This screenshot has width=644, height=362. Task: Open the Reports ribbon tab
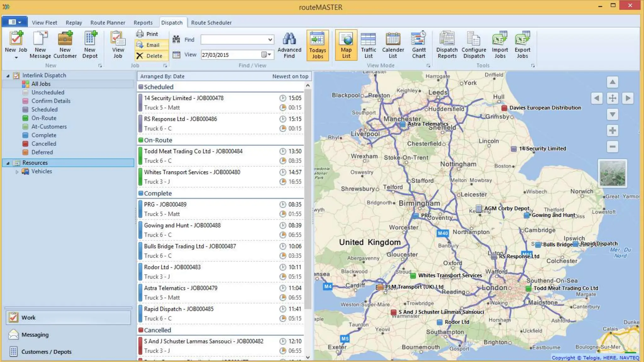(x=143, y=23)
